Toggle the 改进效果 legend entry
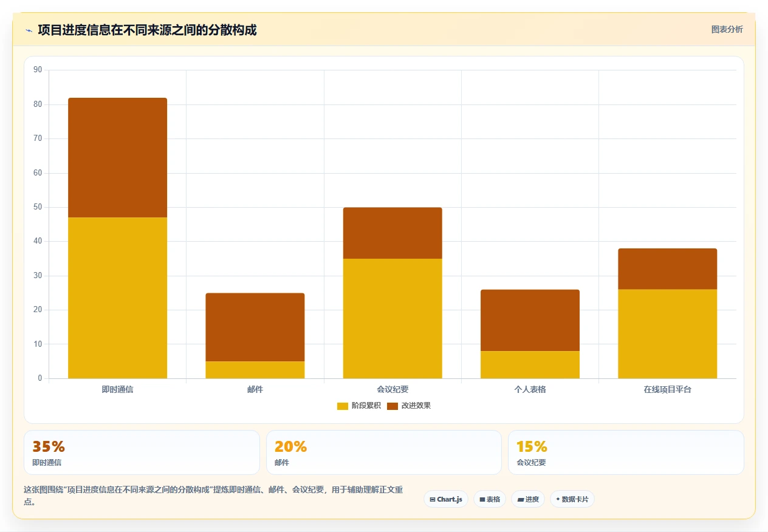This screenshot has height=532, width=768. click(409, 406)
